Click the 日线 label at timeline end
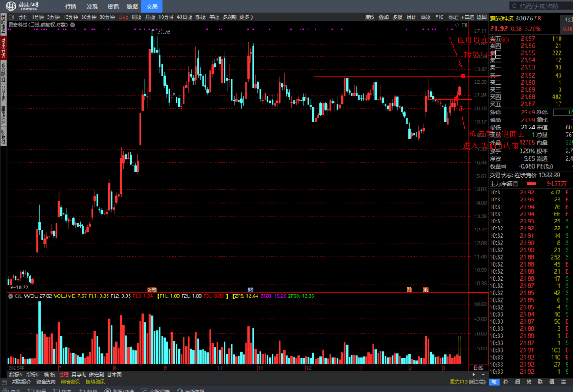 478,368
